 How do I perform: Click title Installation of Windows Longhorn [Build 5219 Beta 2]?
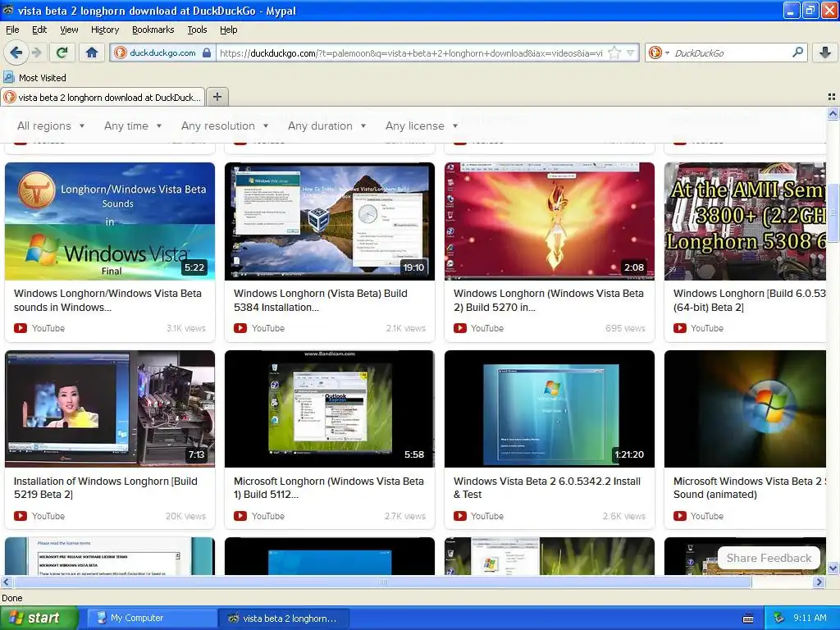pos(106,487)
